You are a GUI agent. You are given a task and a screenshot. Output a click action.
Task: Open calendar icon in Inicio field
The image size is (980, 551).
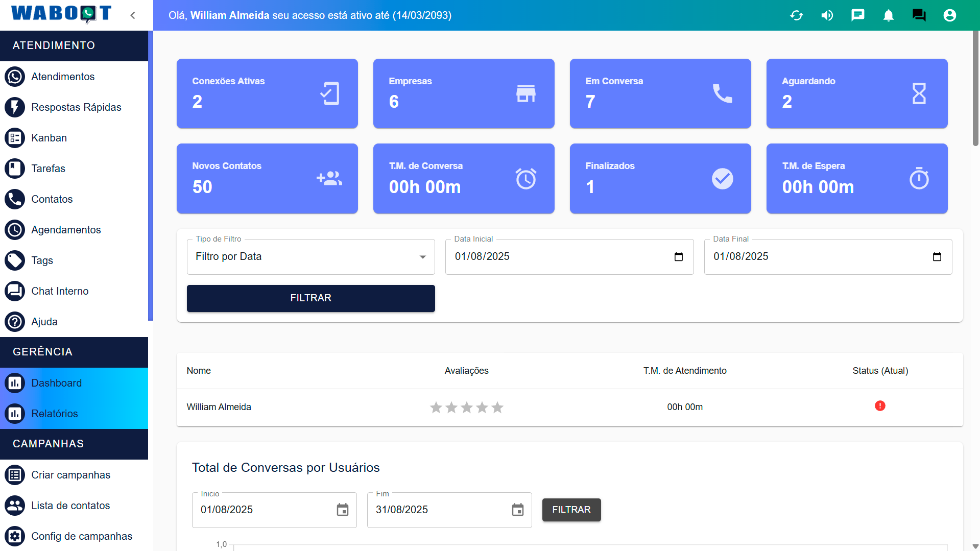(x=343, y=510)
